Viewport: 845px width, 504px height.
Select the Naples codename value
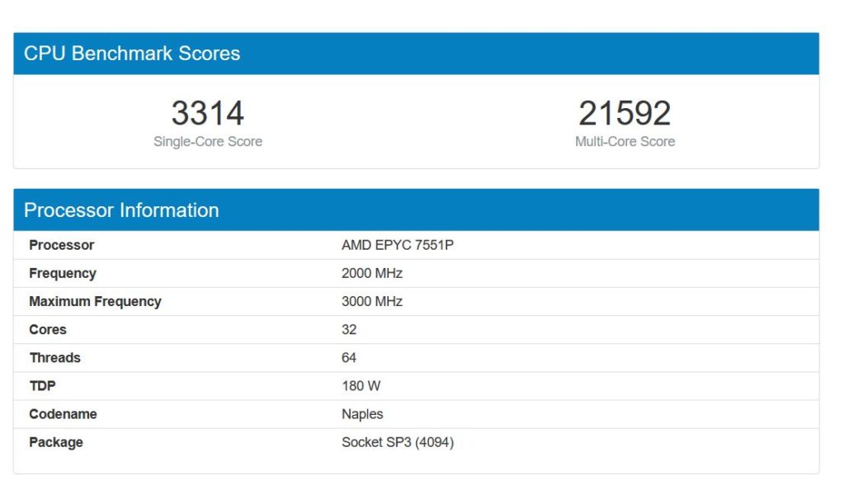[x=362, y=414]
